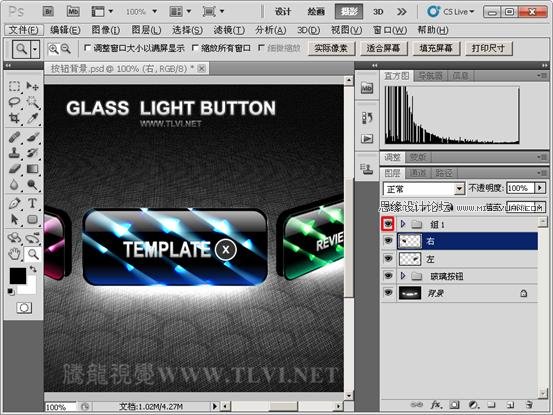Select the 3D Camera Orbit tool

[32, 238]
